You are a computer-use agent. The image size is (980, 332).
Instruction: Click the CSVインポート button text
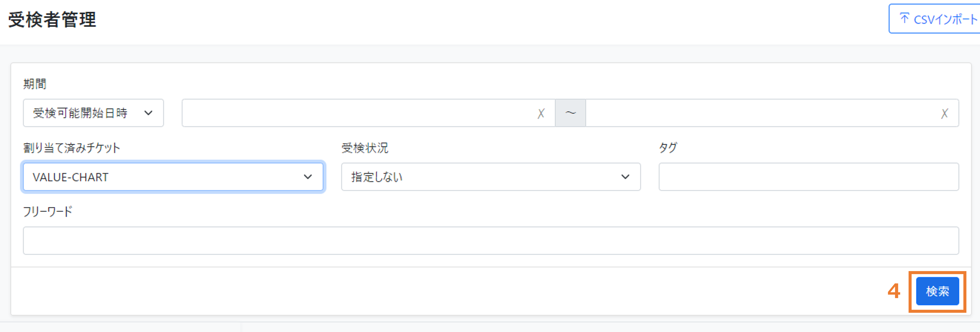click(945, 19)
